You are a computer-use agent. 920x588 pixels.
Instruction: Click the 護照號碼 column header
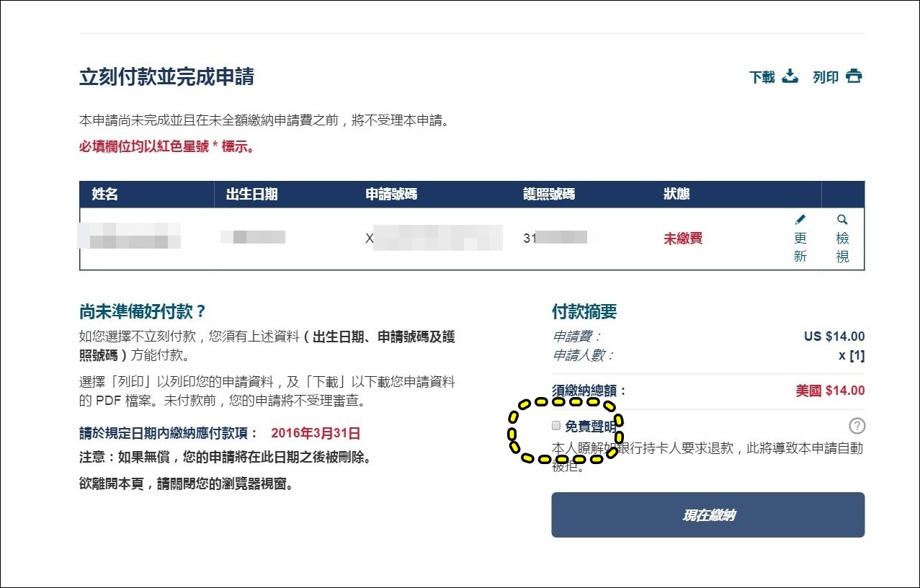[x=549, y=195]
